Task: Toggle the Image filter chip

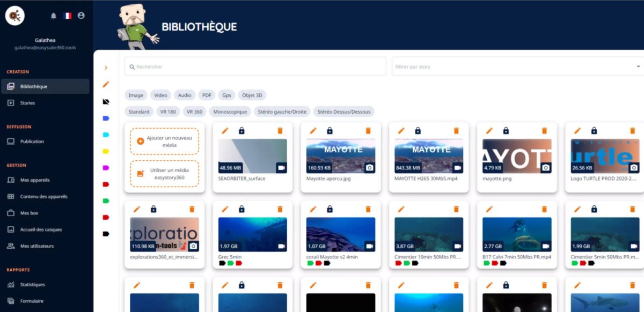Action: (x=136, y=95)
